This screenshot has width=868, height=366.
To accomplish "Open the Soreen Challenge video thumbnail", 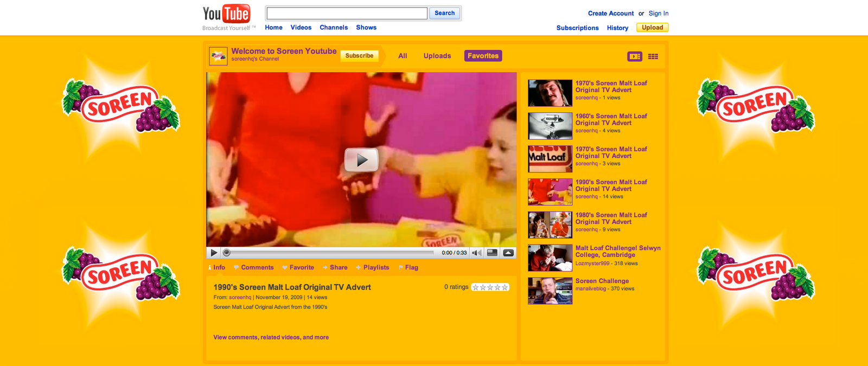I will (x=550, y=291).
